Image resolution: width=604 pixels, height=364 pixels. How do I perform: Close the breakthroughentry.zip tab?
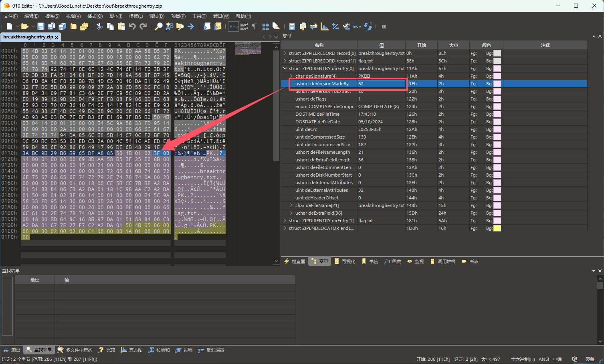(57, 37)
